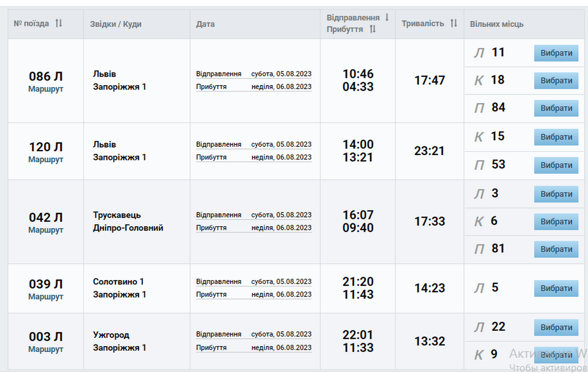Select Л class with 3 seats, train 042
588x373 pixels.
[x=556, y=194]
